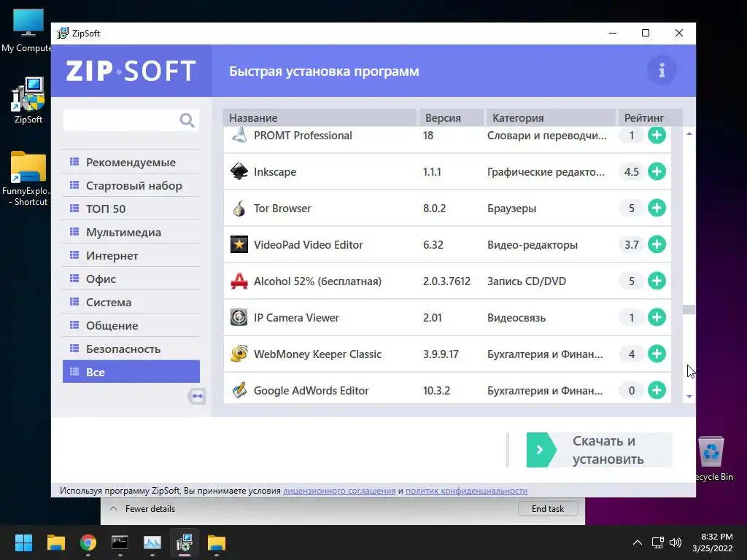
Task: Click the 4.5 rating of Inkscape
Action: [631, 171]
